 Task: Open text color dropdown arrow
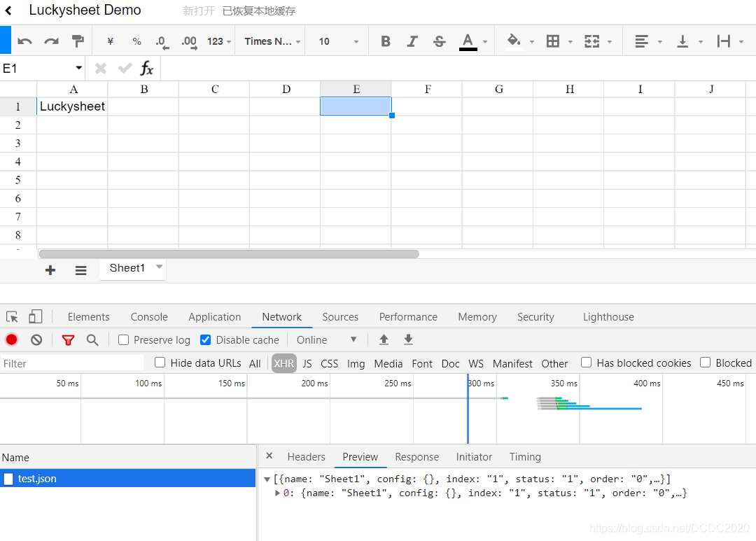(x=485, y=42)
